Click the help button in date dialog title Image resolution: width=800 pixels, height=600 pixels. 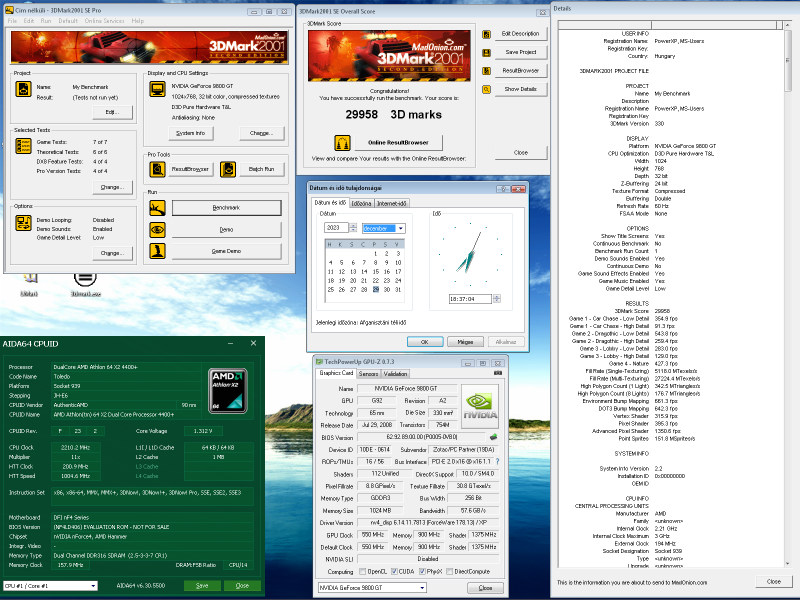503,189
